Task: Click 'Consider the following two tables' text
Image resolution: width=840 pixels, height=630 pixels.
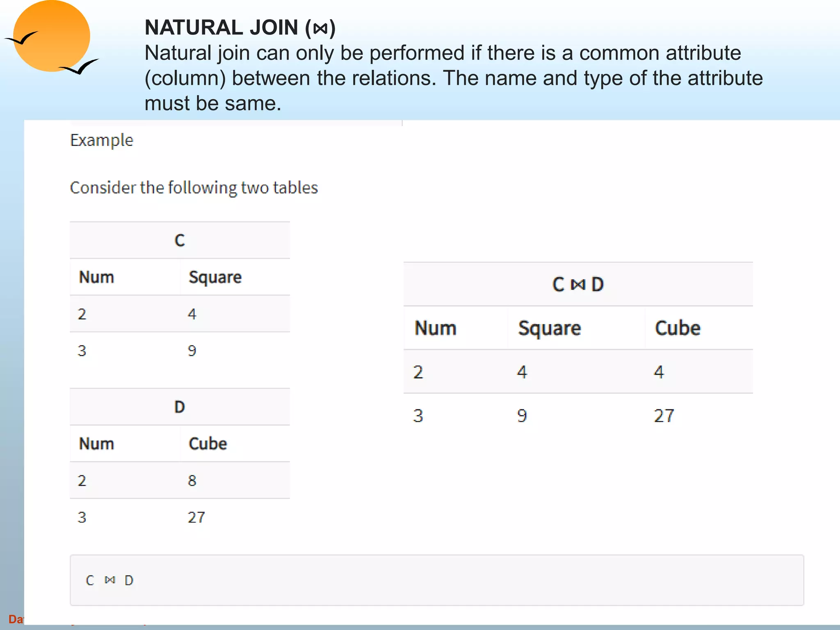Action: point(194,187)
